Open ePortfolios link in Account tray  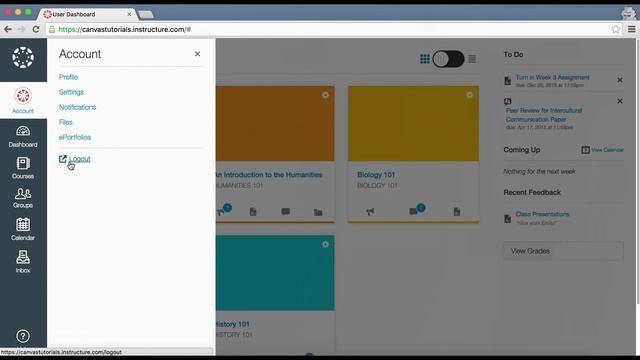tap(75, 137)
